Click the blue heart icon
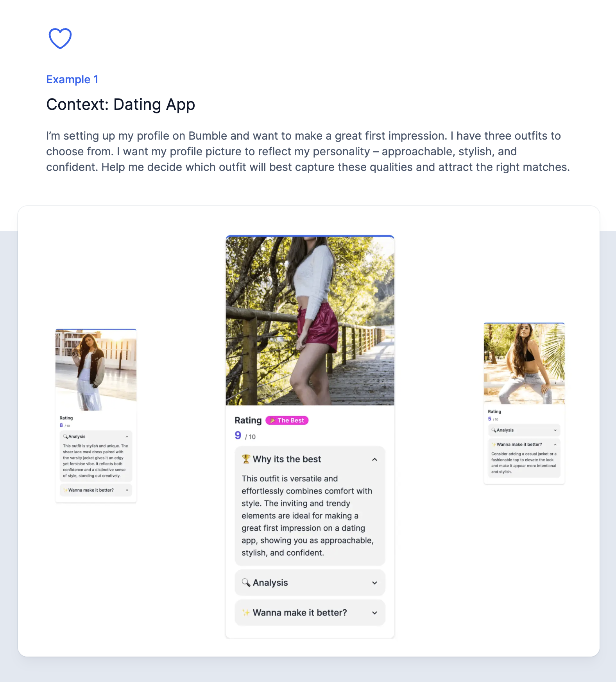616x682 pixels. click(60, 38)
